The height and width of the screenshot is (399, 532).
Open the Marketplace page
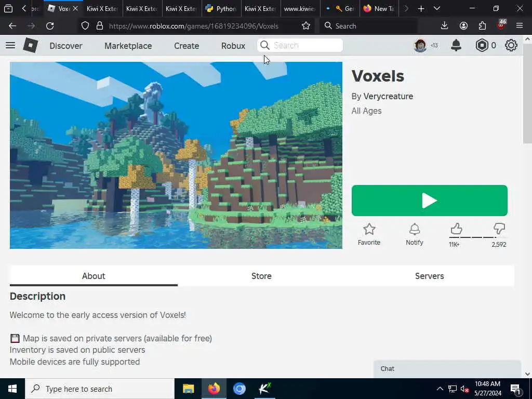128,46
